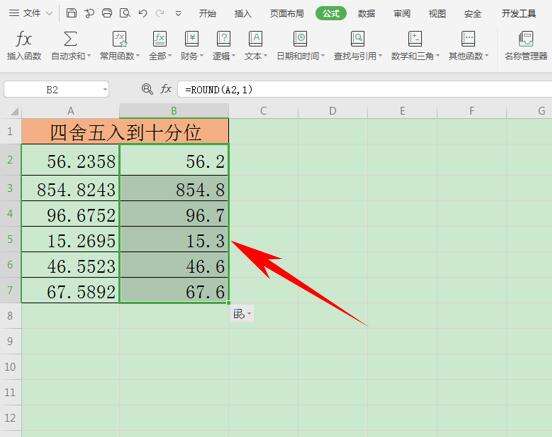
Task: Open the Financial functions icon
Action: pyautogui.click(x=192, y=39)
